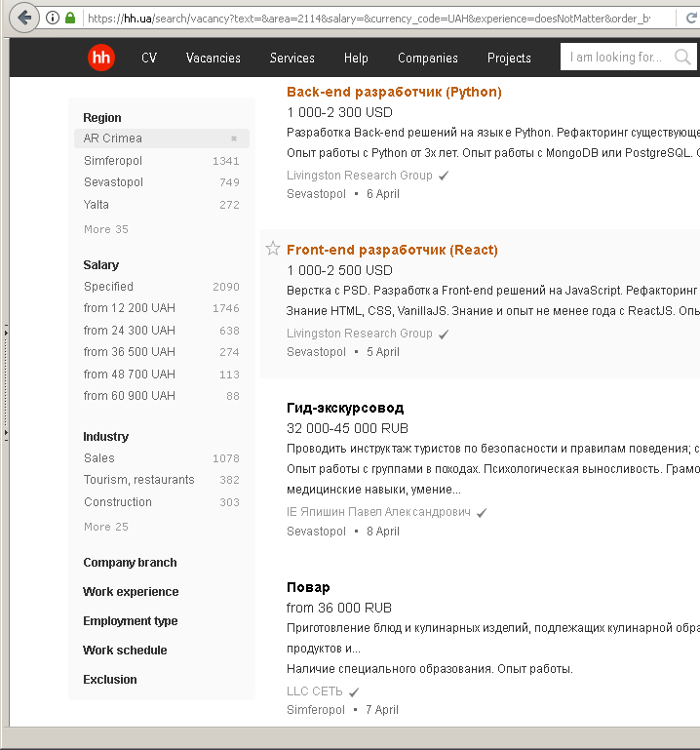Screen dimensions: 700x750
Task: Expand the Exclusion filter section
Action: pos(110,679)
